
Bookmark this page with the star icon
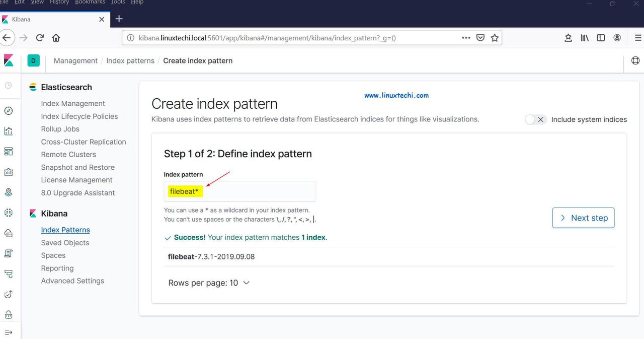coord(495,38)
